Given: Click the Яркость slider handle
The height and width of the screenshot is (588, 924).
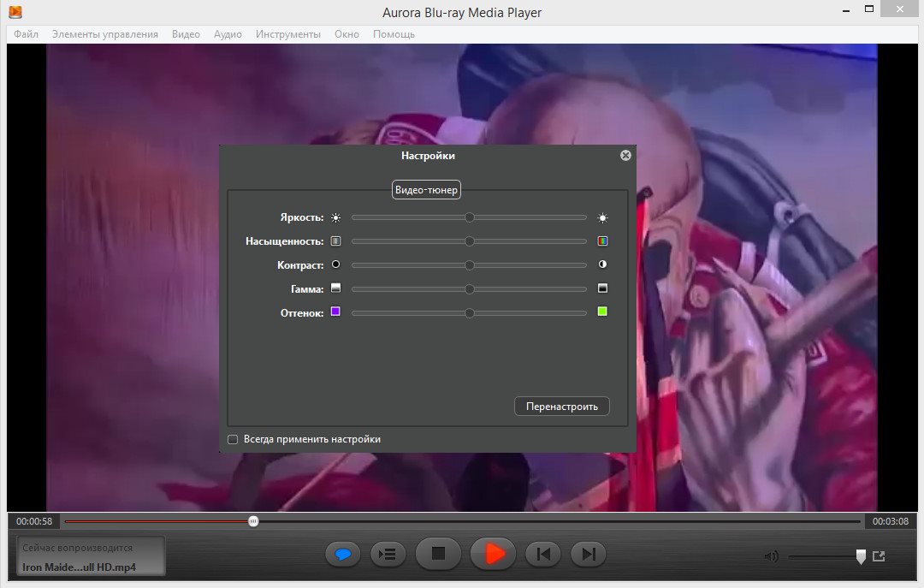Looking at the screenshot, I should [469, 217].
